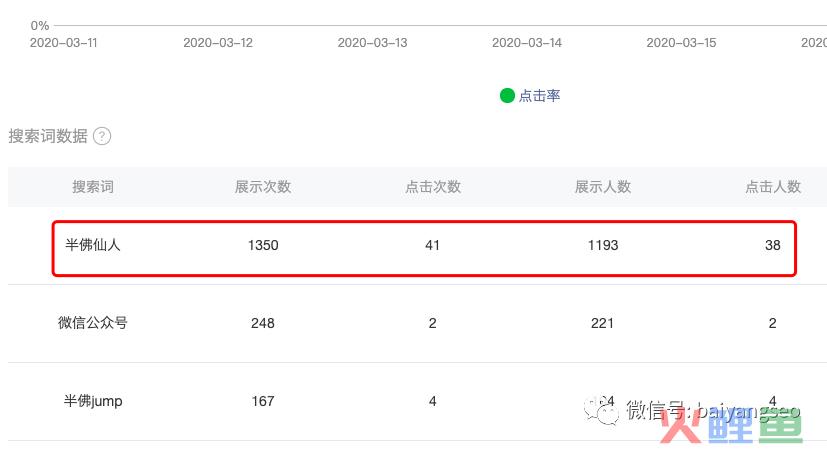Click the 点击率 legend label
This screenshot has height=449, width=827.
click(x=539, y=95)
